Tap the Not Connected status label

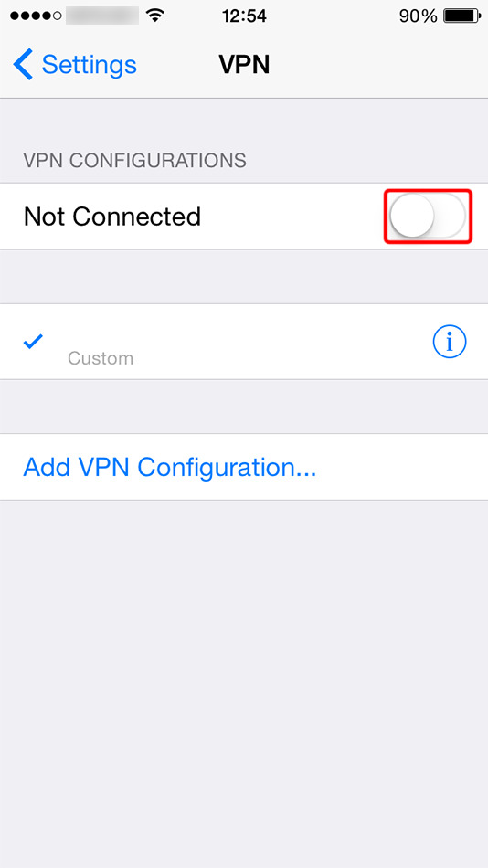[x=111, y=217]
